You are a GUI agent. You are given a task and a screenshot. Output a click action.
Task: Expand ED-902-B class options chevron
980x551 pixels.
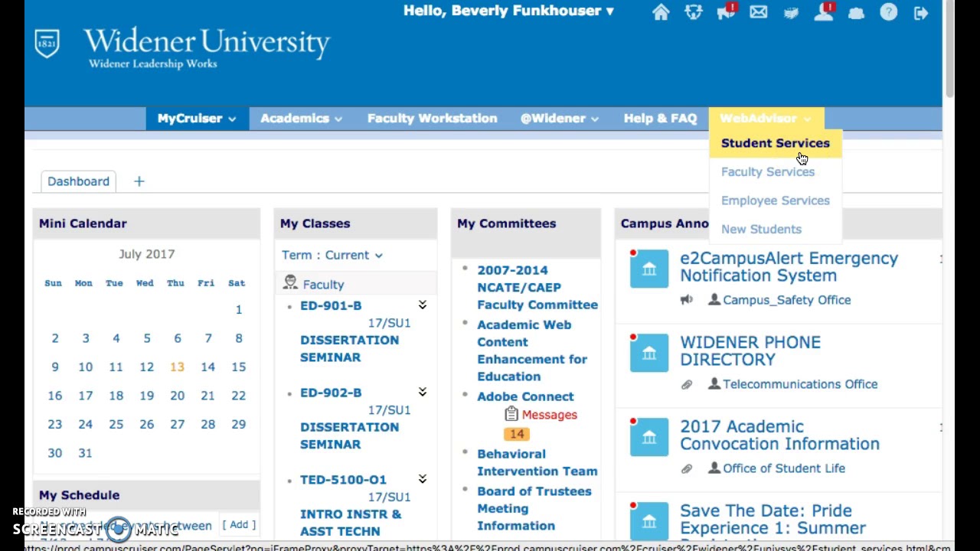click(x=422, y=393)
